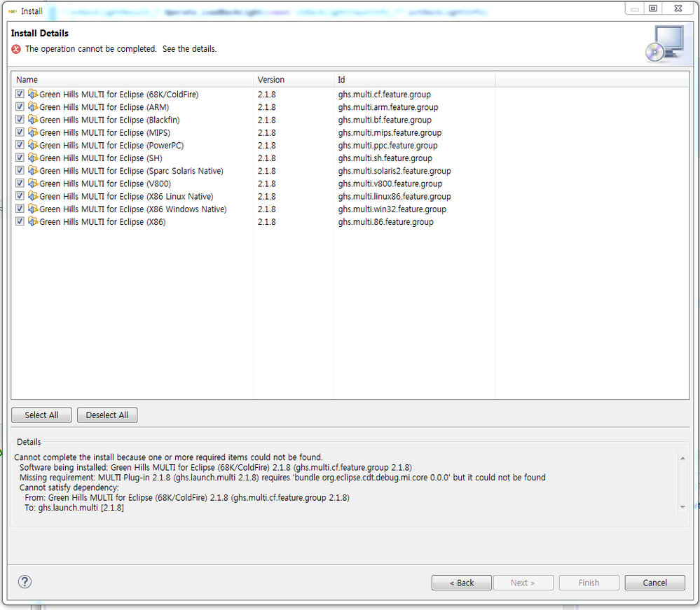Click feature icon next to MIPS entry

pos(33,132)
